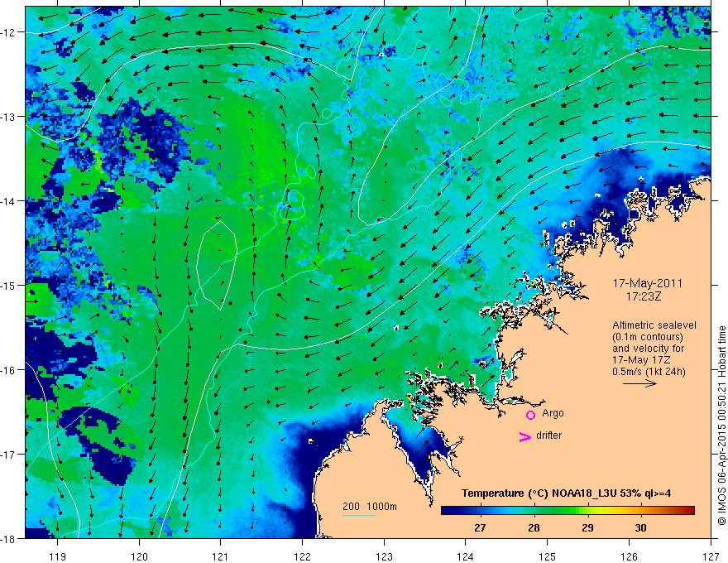
Task: Click the 'and velocity for' caption line
Action: [x=648, y=348]
